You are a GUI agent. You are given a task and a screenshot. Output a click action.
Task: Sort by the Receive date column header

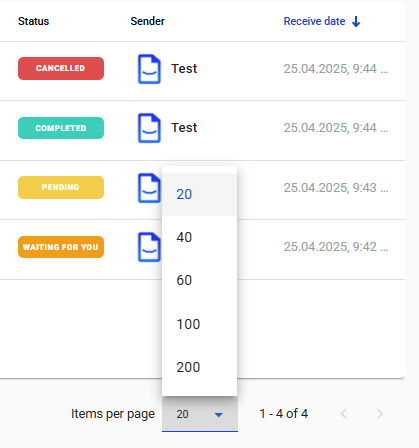point(314,21)
